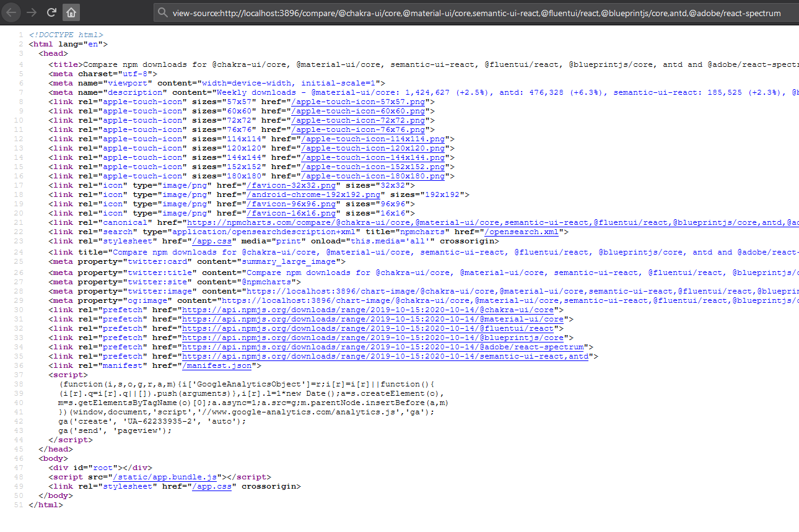Open prefetch link for @blueprintjs/core downloads

click(x=373, y=338)
